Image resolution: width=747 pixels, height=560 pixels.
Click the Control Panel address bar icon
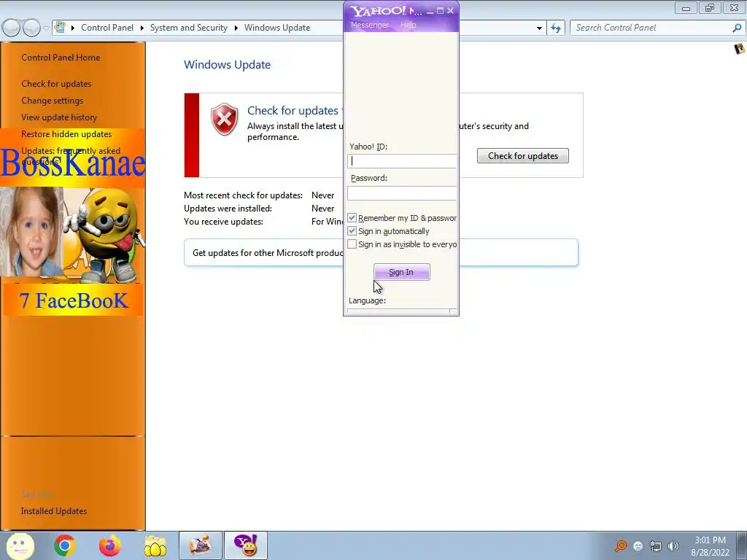[x=60, y=27]
